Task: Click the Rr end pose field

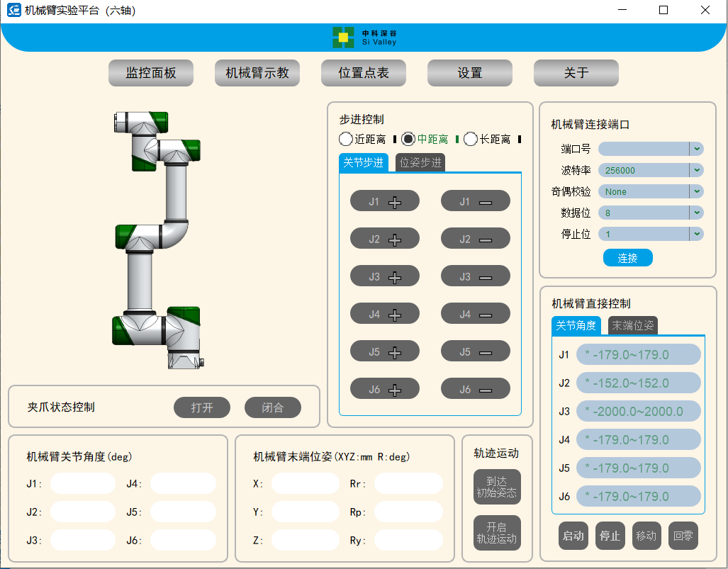Action: 408,483
